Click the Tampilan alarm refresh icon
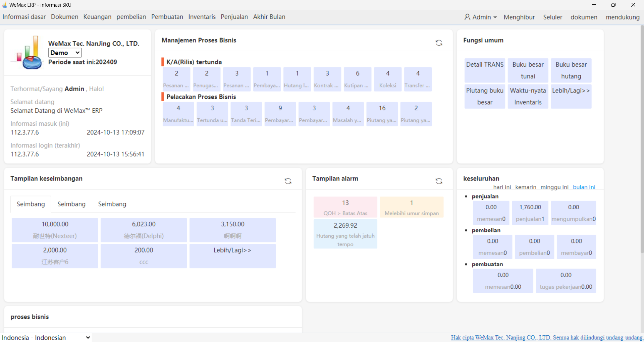This screenshot has width=644, height=342. coord(439,181)
